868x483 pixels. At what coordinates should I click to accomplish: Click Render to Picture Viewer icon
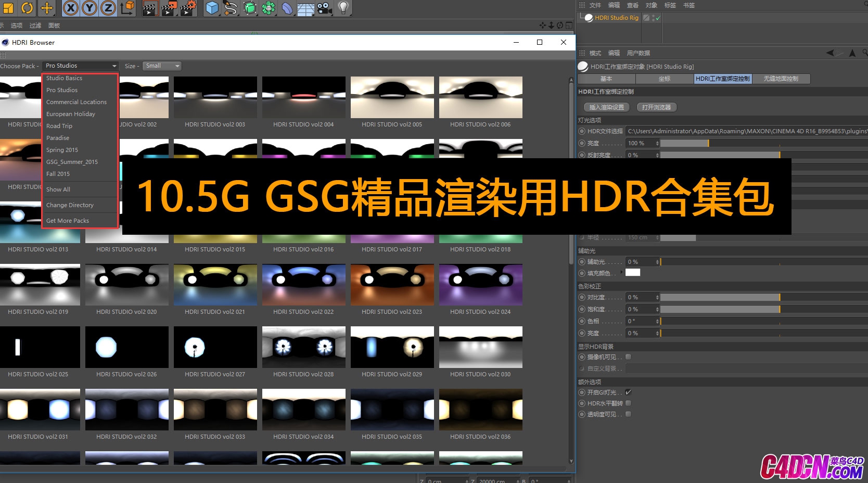pos(169,8)
